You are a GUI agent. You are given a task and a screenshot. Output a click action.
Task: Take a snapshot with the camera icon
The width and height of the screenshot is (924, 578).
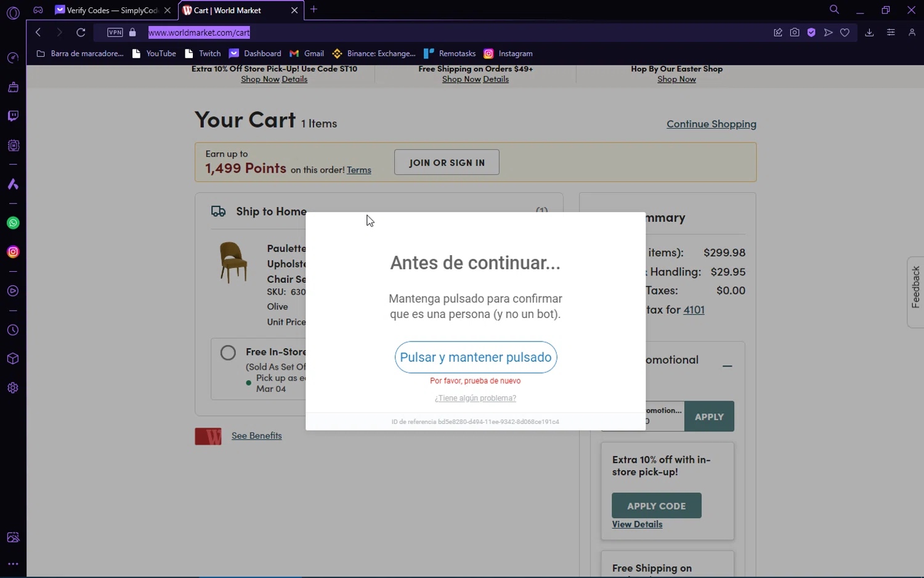(795, 32)
